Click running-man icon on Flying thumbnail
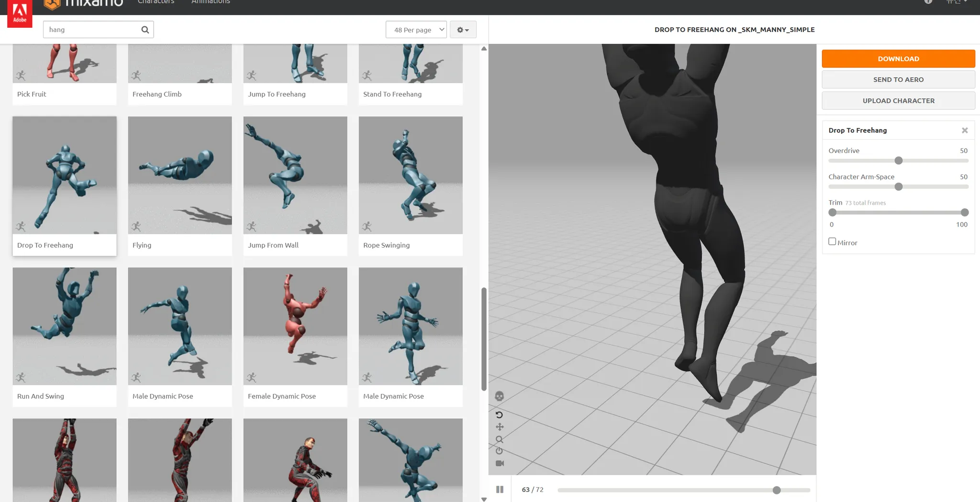Screen dimensions: 980x502 click(136, 226)
